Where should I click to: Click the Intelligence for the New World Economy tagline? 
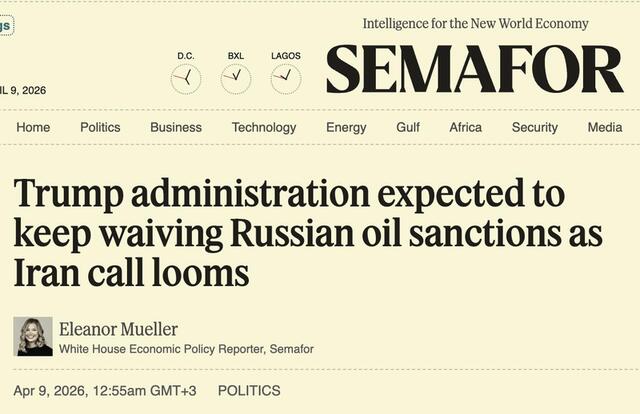tap(476, 23)
